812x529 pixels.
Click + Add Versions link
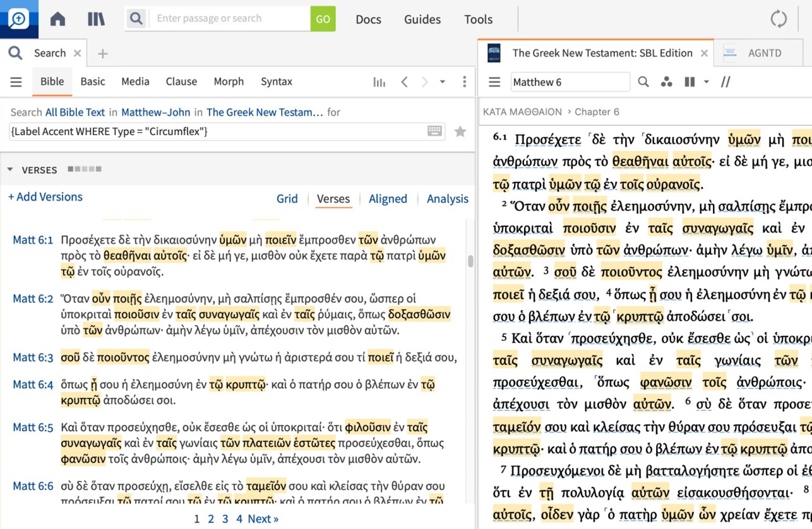(45, 197)
